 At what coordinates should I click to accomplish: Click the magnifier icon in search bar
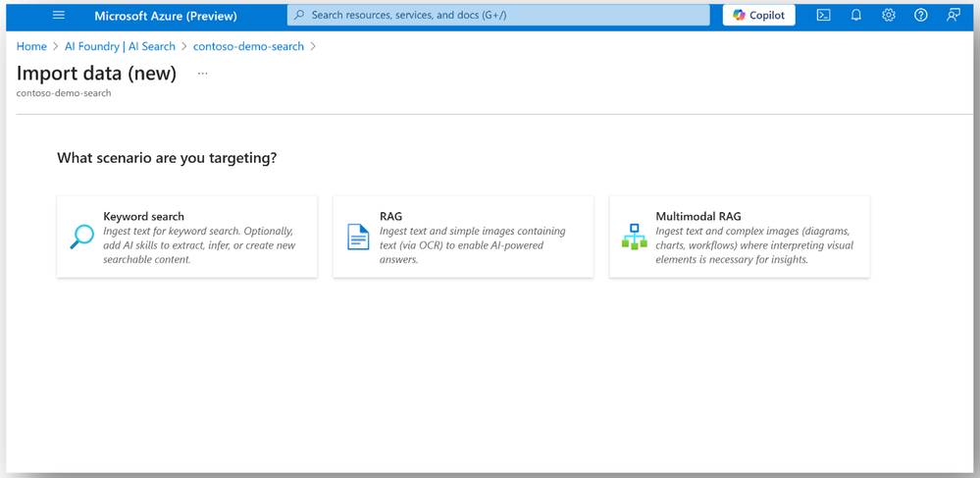[x=300, y=15]
